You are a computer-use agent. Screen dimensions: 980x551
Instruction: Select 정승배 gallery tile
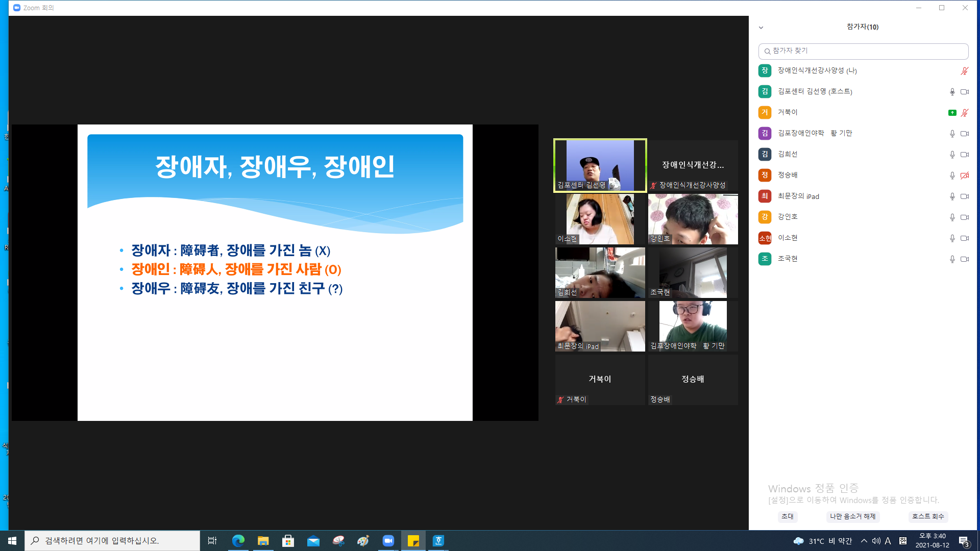point(693,380)
